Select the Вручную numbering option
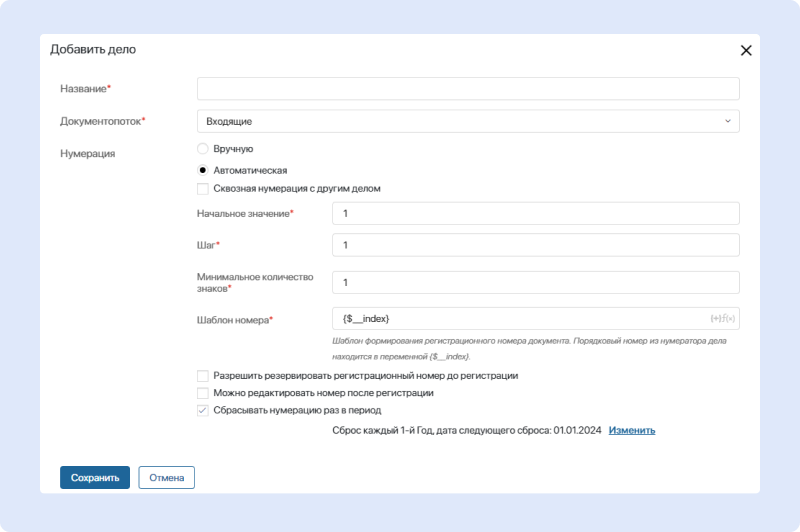The image size is (800, 532). [203, 148]
